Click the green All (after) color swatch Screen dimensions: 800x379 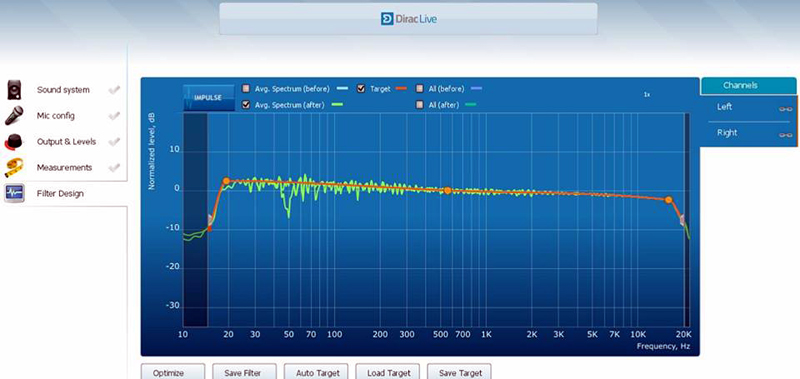[470, 105]
